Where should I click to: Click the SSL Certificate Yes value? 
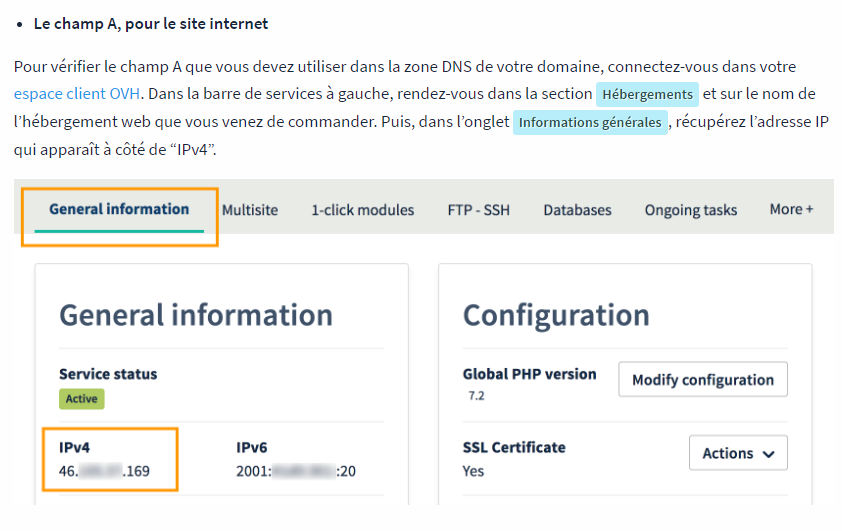tap(473, 470)
